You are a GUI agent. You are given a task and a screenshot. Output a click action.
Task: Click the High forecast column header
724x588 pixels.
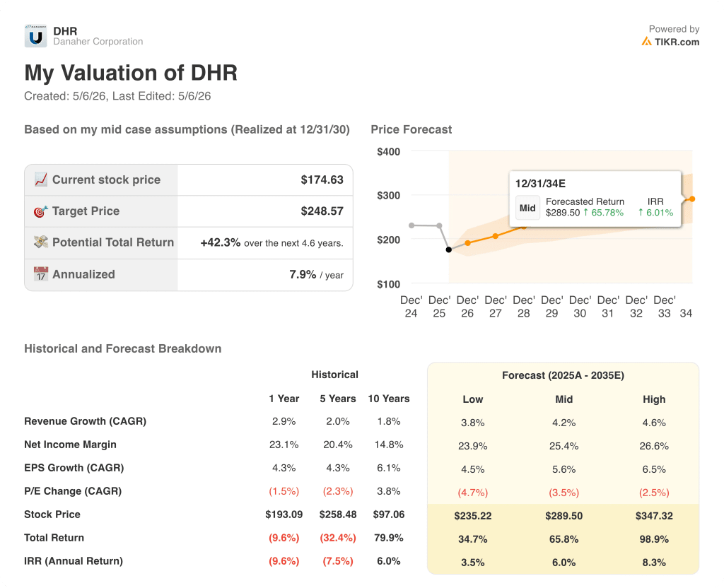[x=654, y=400]
